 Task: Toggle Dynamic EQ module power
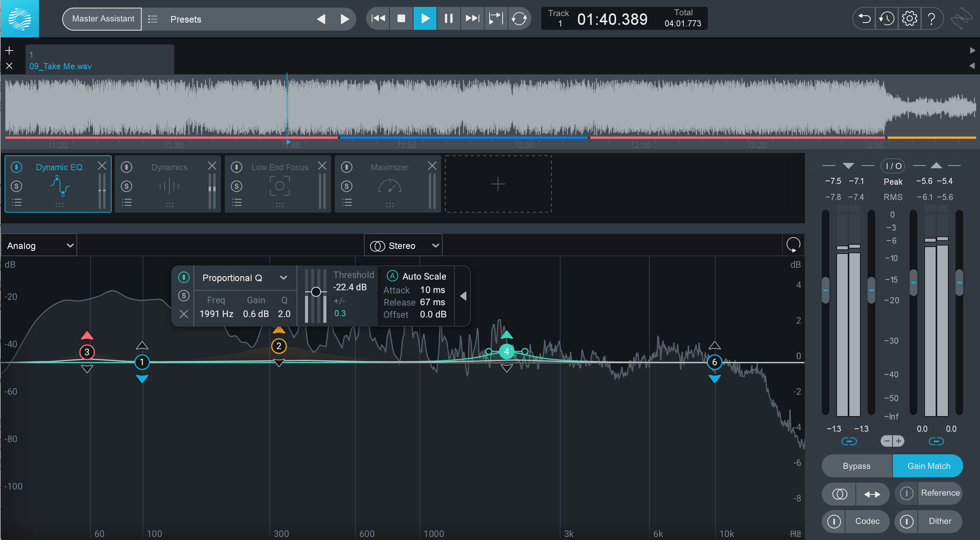16,167
